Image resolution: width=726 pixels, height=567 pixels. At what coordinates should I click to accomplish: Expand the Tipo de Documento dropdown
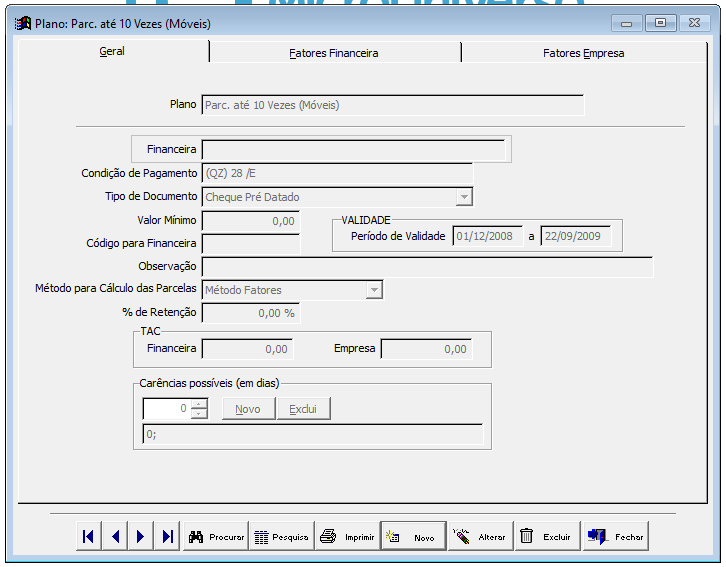coord(463,197)
